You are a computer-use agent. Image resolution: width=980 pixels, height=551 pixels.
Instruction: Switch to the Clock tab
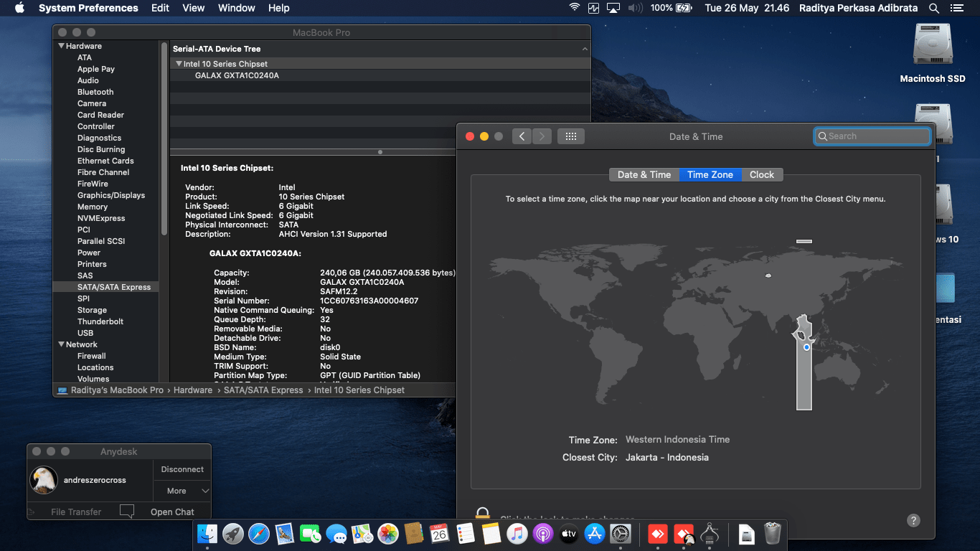(x=762, y=174)
